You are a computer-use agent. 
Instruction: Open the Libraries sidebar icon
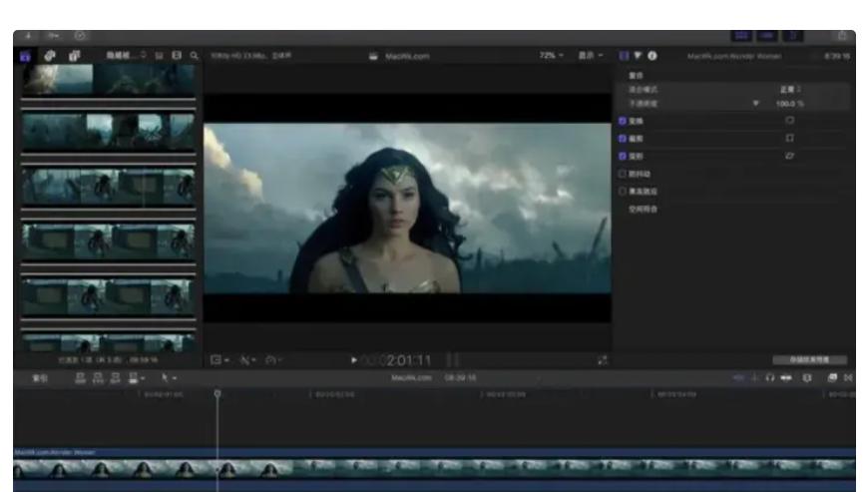(25, 56)
